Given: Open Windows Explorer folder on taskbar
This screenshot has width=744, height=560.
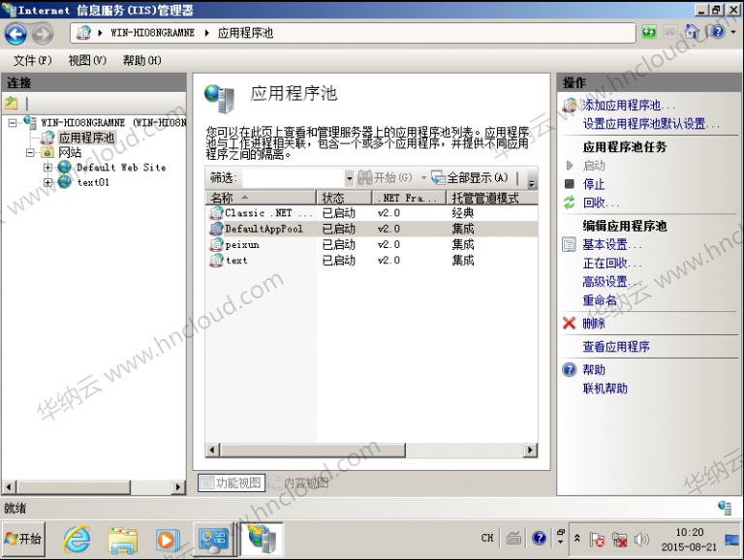Looking at the screenshot, I should point(122,540).
